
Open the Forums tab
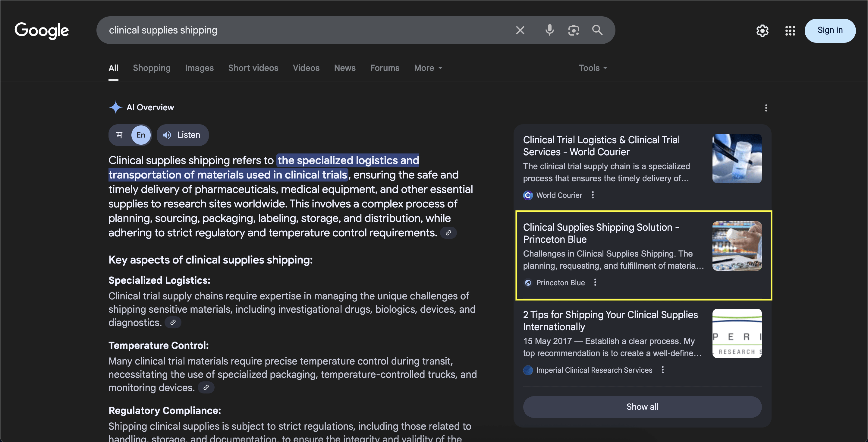(385, 68)
